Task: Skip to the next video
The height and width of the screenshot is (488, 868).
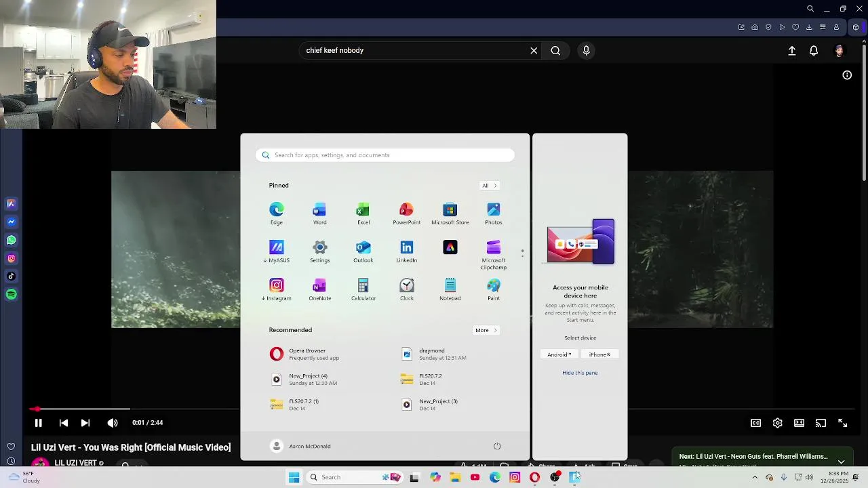Action: (x=85, y=423)
